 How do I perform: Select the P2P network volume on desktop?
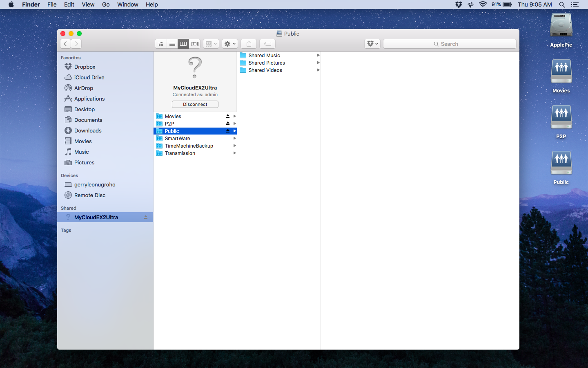(561, 122)
